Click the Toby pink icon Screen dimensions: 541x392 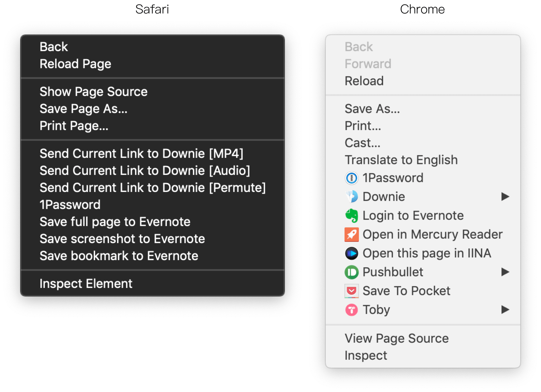(351, 310)
